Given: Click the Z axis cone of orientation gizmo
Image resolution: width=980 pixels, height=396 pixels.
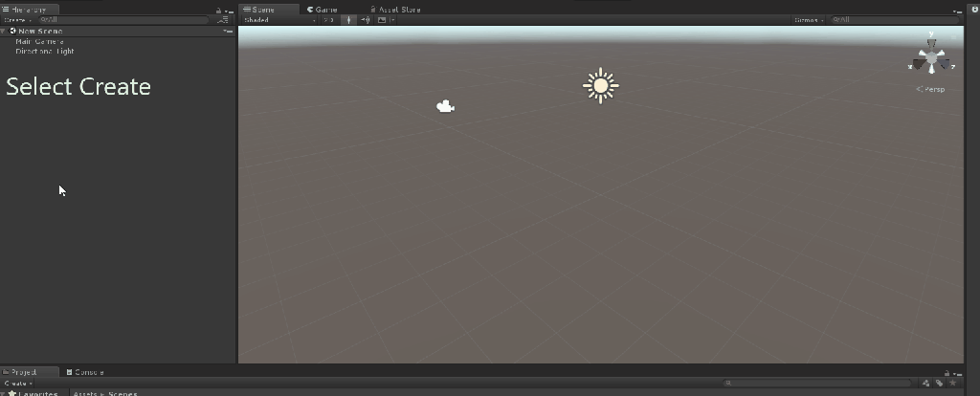Looking at the screenshot, I should pos(946,62).
